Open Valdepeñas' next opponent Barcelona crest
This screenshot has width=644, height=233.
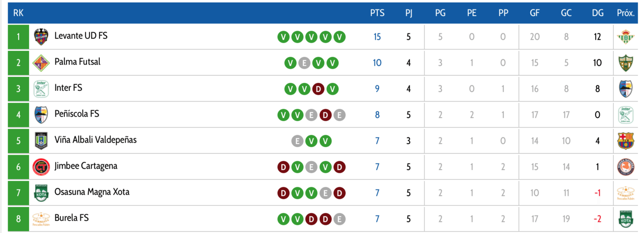(x=625, y=141)
